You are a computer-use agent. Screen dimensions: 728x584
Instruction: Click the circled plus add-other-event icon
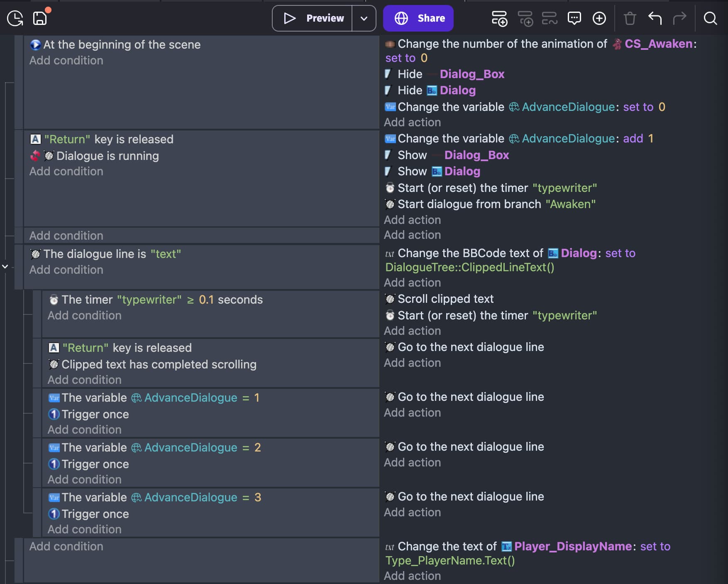coord(599,18)
